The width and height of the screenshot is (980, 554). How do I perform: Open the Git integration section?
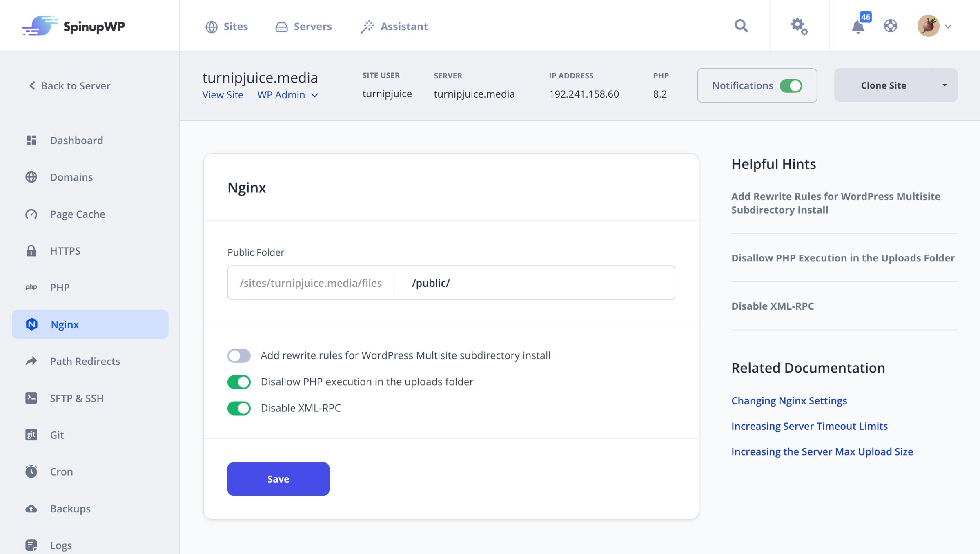pyautogui.click(x=56, y=434)
